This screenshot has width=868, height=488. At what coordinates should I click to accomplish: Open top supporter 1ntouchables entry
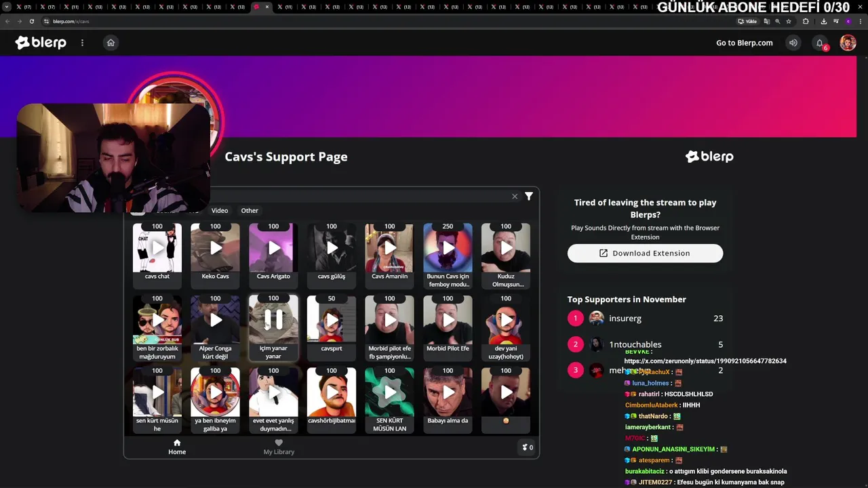coord(645,344)
